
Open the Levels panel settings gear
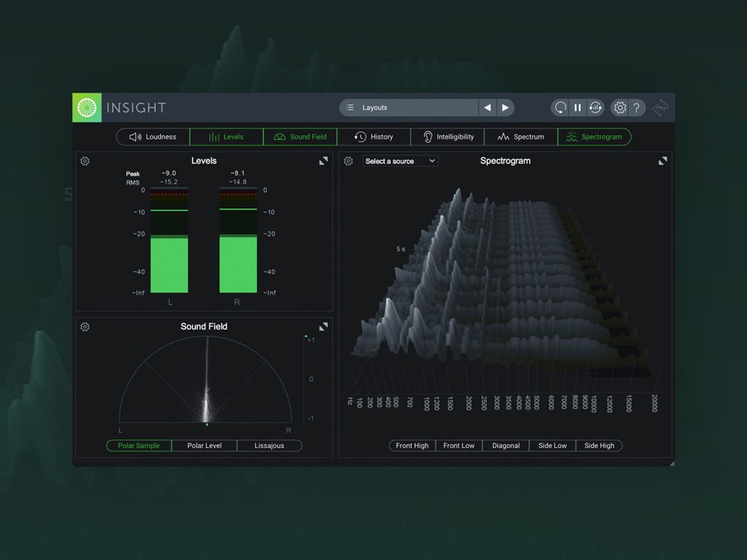point(85,161)
